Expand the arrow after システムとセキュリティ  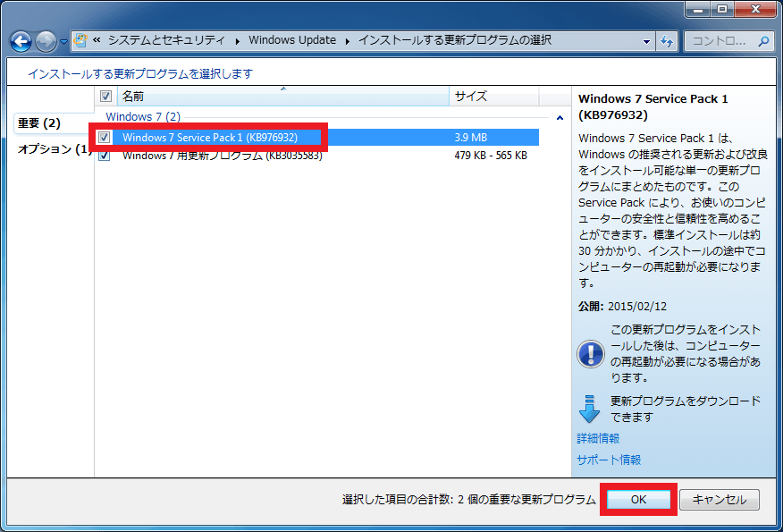click(237, 40)
